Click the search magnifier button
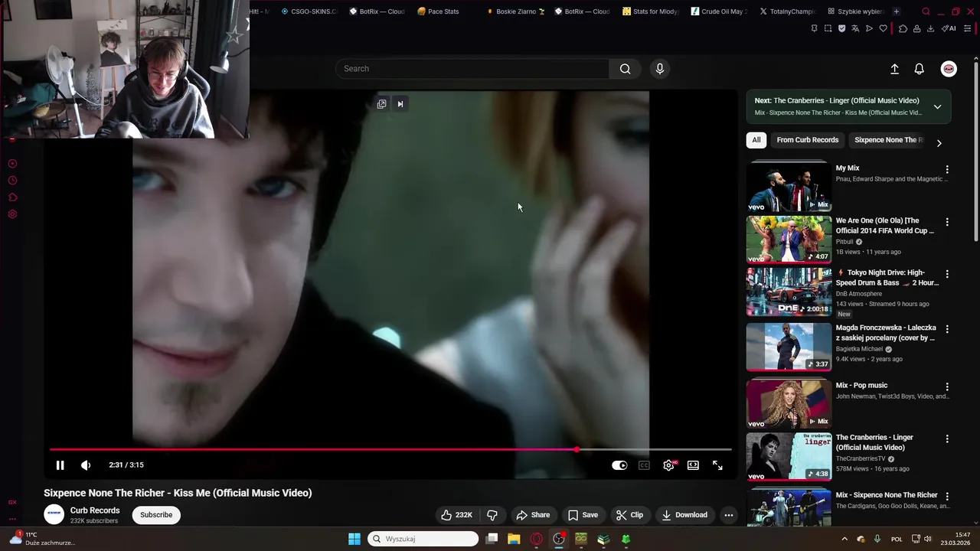 point(626,69)
